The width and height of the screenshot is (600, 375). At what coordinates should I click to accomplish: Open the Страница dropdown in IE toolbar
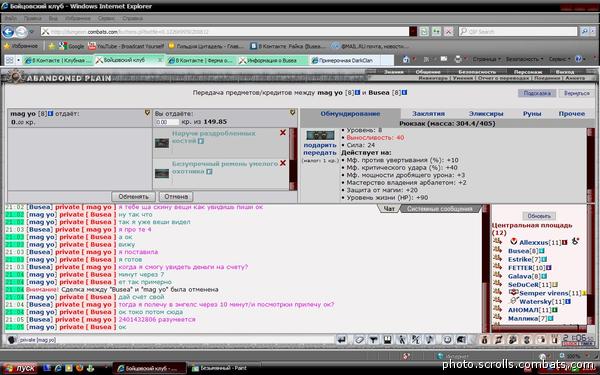pos(486,59)
